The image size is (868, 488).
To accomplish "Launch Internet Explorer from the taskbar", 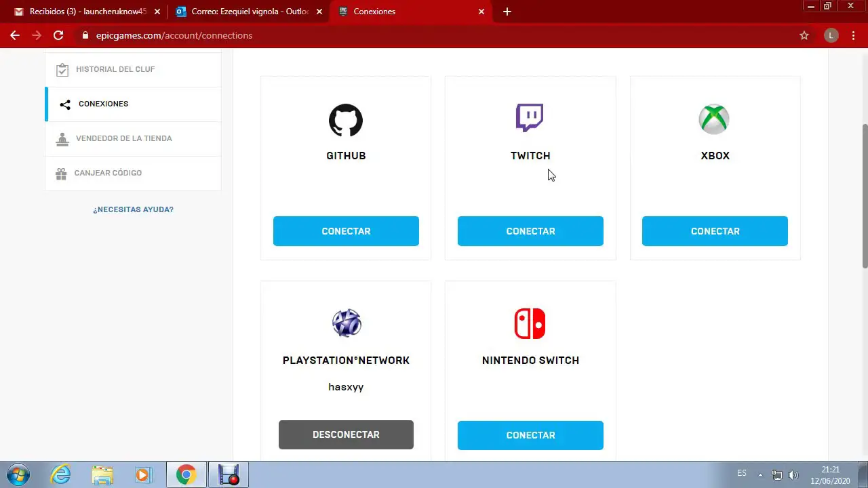I will pos(61,475).
